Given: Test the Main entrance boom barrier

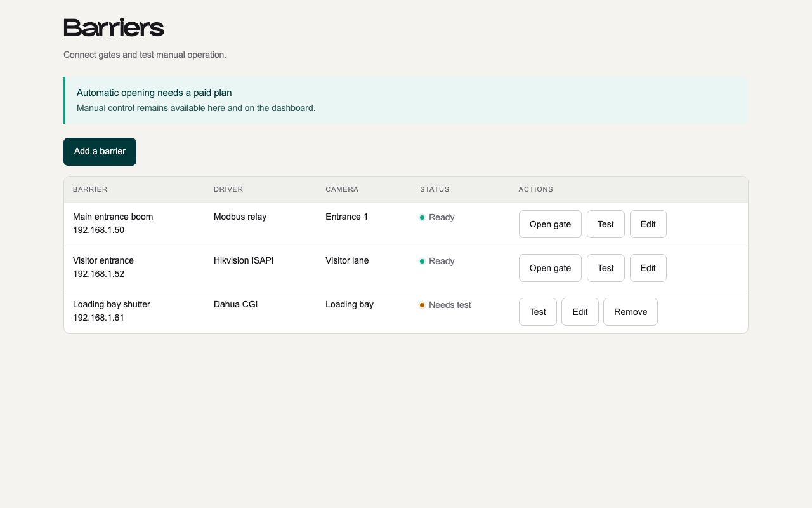Looking at the screenshot, I should (x=606, y=224).
